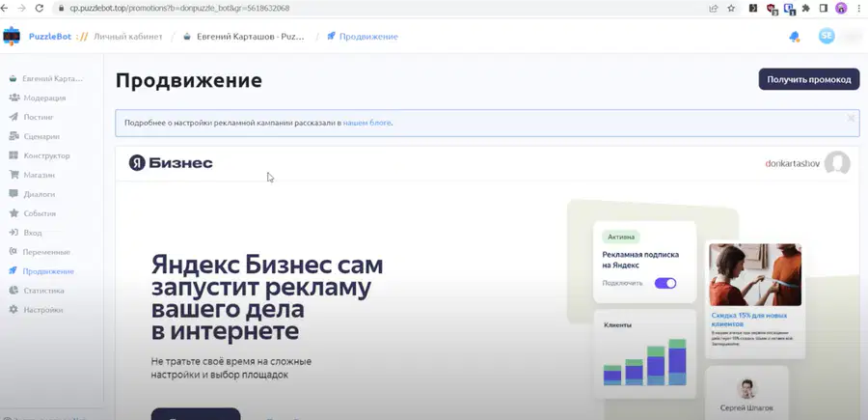
Task: Bookmark this page with the star icon
Action: click(x=731, y=9)
